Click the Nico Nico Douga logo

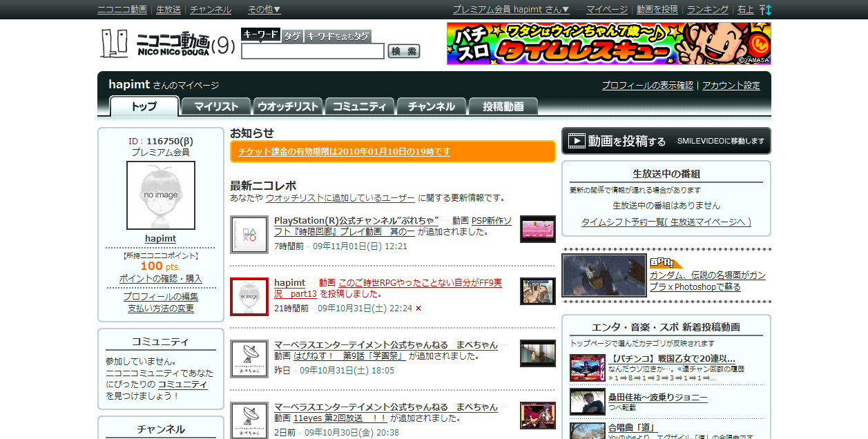[168, 43]
